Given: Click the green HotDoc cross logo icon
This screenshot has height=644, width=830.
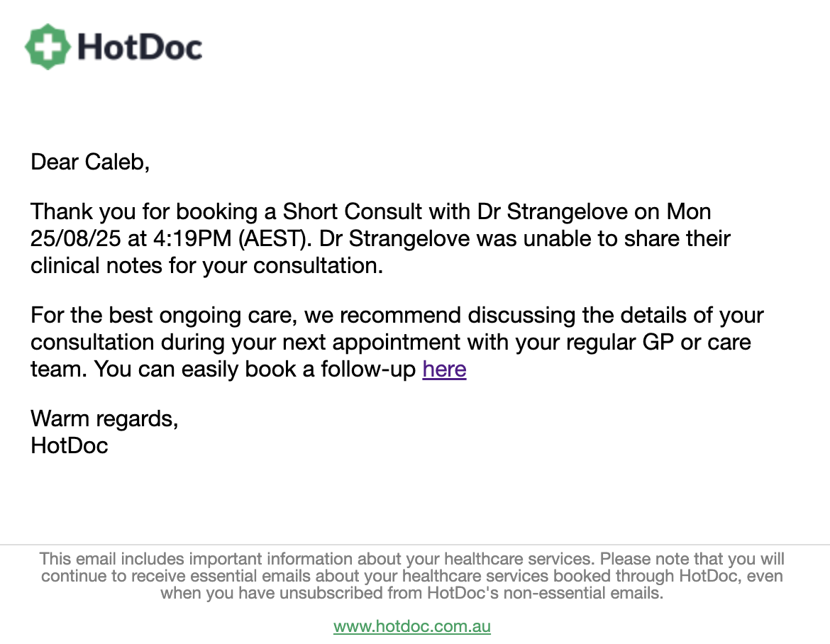Looking at the screenshot, I should [48, 47].
